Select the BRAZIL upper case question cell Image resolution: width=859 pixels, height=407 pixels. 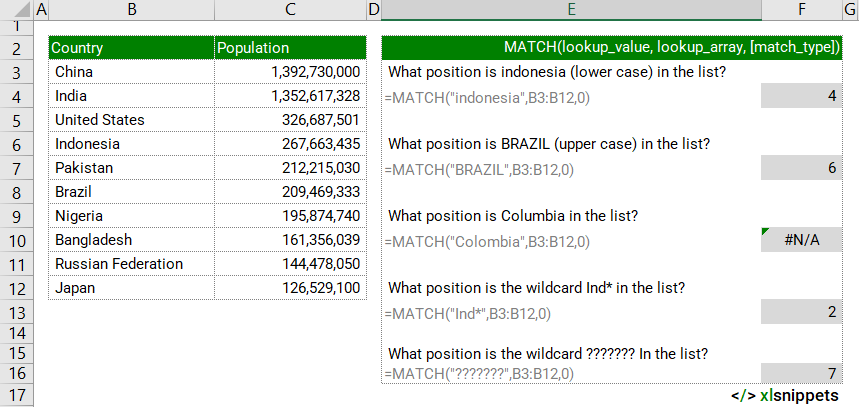point(571,144)
